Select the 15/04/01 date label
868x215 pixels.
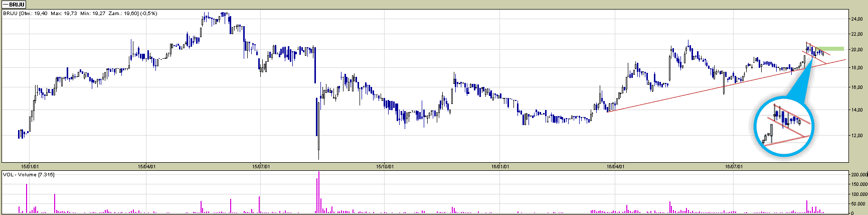click(146, 166)
